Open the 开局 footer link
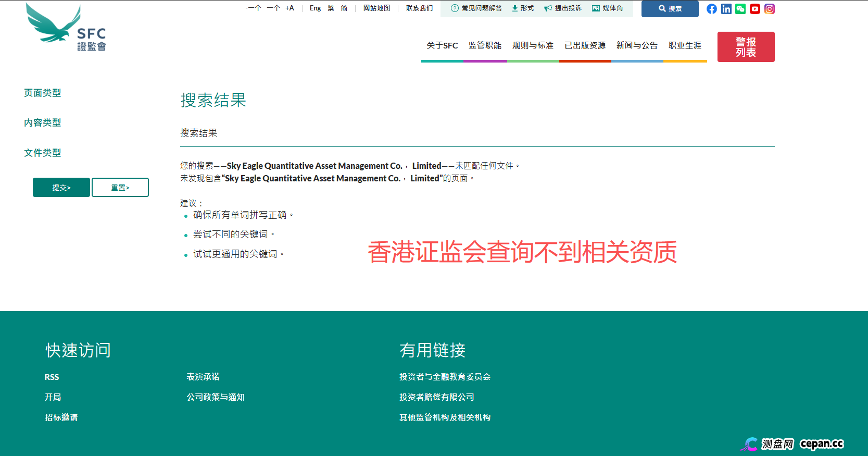Image resolution: width=868 pixels, height=456 pixels. [x=53, y=397]
